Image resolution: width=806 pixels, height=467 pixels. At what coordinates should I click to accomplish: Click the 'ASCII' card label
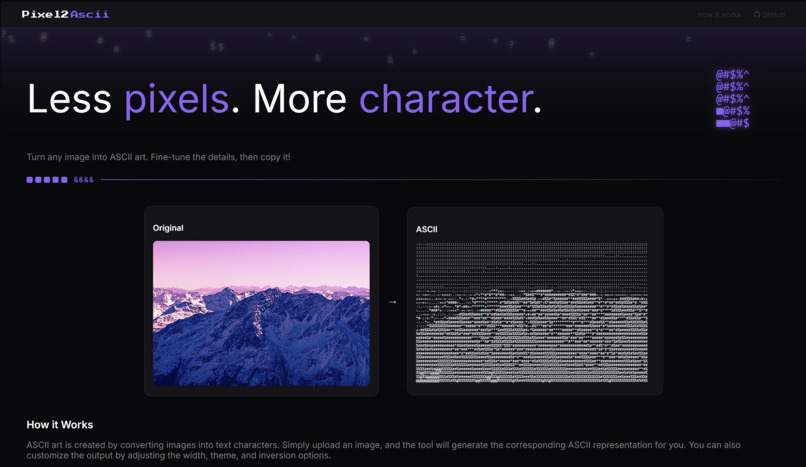[427, 230]
